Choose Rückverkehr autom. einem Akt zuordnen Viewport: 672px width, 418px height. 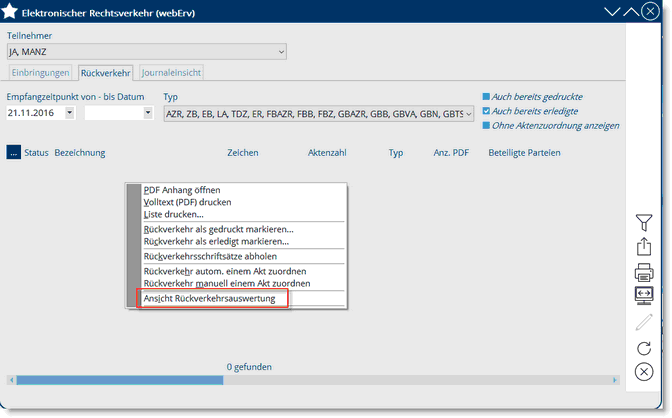pos(225,271)
